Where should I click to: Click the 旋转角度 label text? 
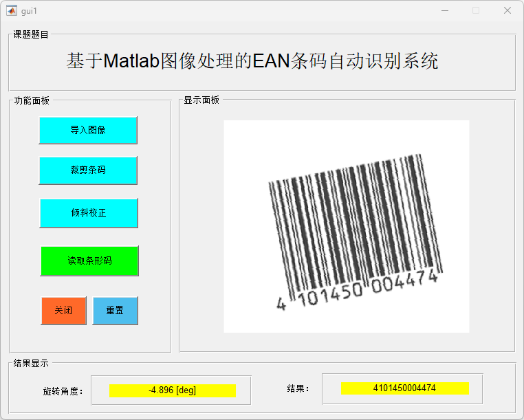click(63, 391)
